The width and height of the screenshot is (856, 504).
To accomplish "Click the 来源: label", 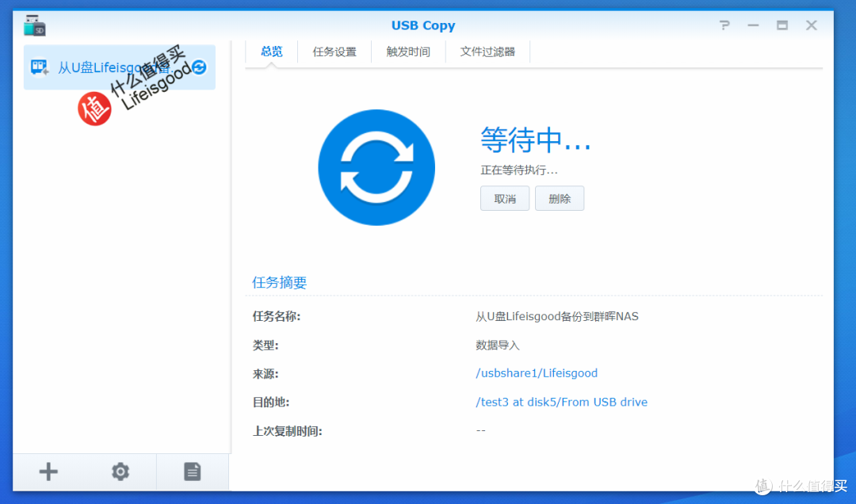I will tap(266, 374).
